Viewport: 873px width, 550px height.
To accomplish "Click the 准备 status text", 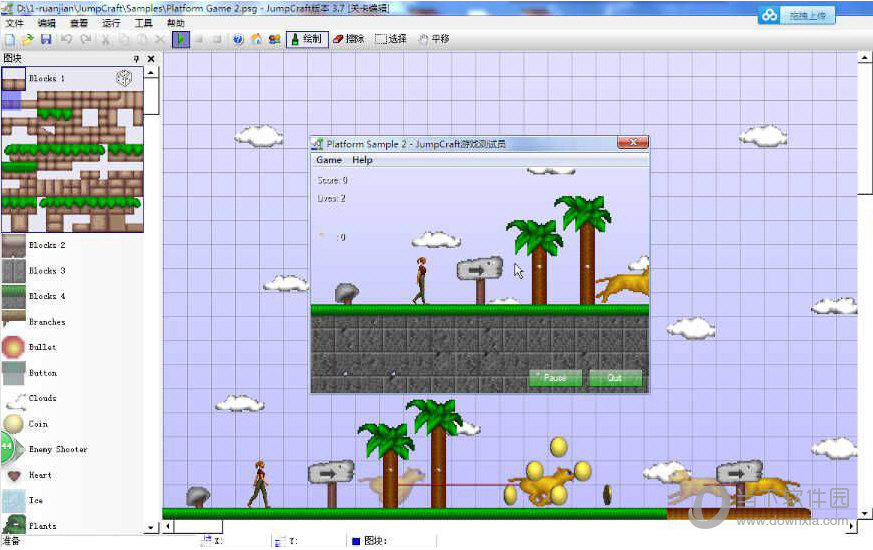I will [x=11, y=541].
